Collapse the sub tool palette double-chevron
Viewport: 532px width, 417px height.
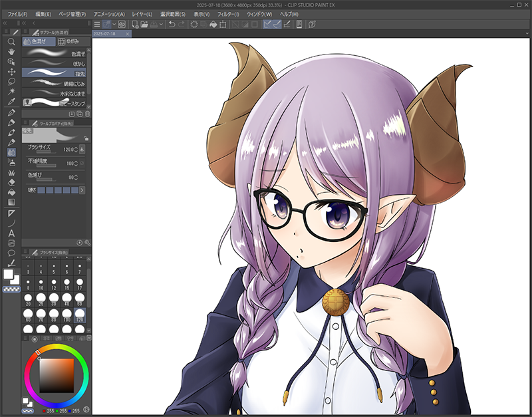point(24,23)
